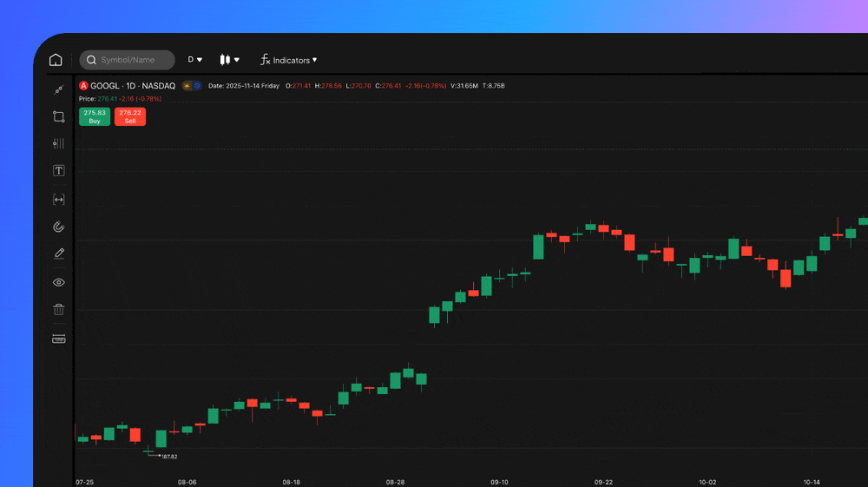Click the open value O:271.41
The width and height of the screenshot is (868, 487).
pos(298,86)
